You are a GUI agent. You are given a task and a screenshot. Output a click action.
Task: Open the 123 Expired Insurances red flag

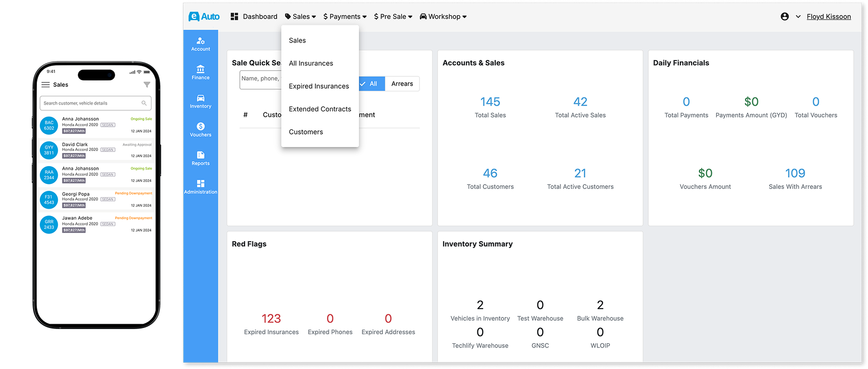click(271, 324)
